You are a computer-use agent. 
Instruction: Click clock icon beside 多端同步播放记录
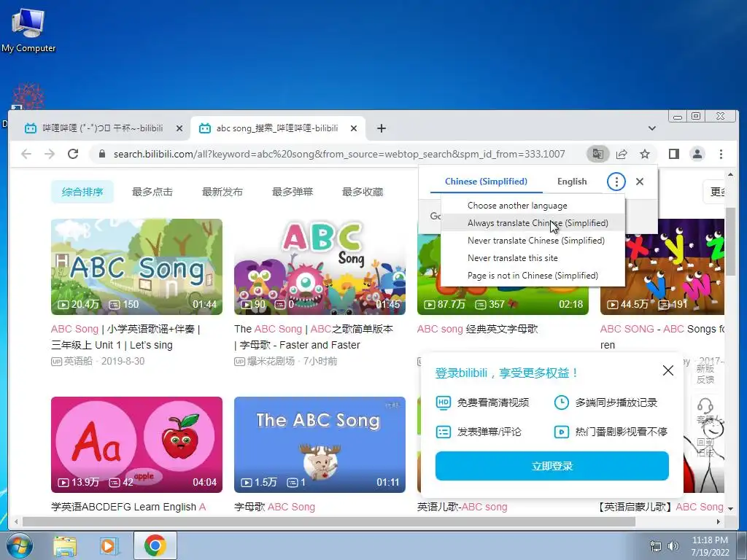561,402
